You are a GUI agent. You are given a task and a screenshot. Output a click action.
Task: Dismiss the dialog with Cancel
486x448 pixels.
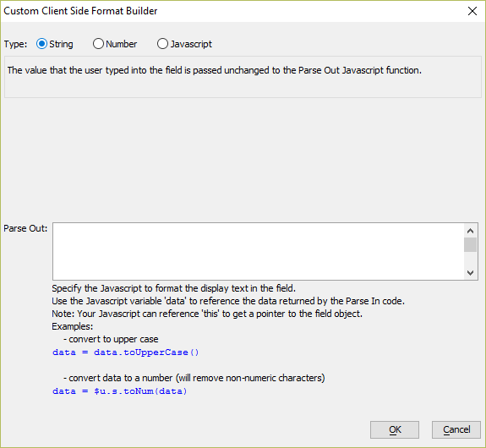point(456,429)
